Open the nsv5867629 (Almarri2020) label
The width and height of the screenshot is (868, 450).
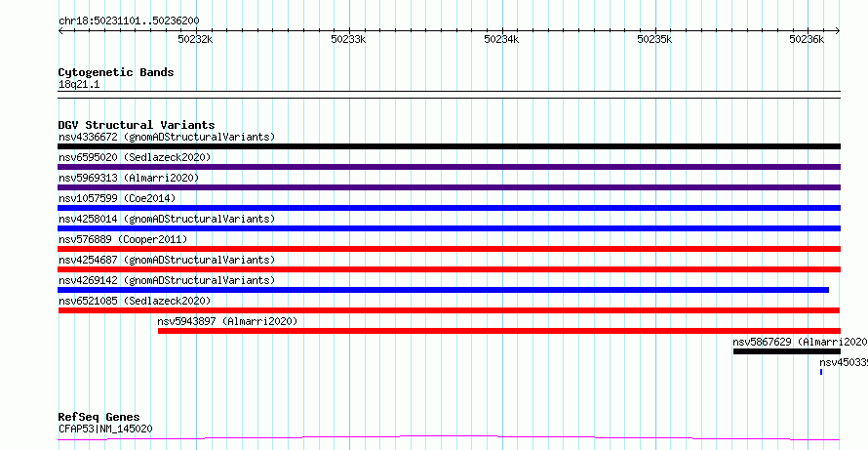801,342
